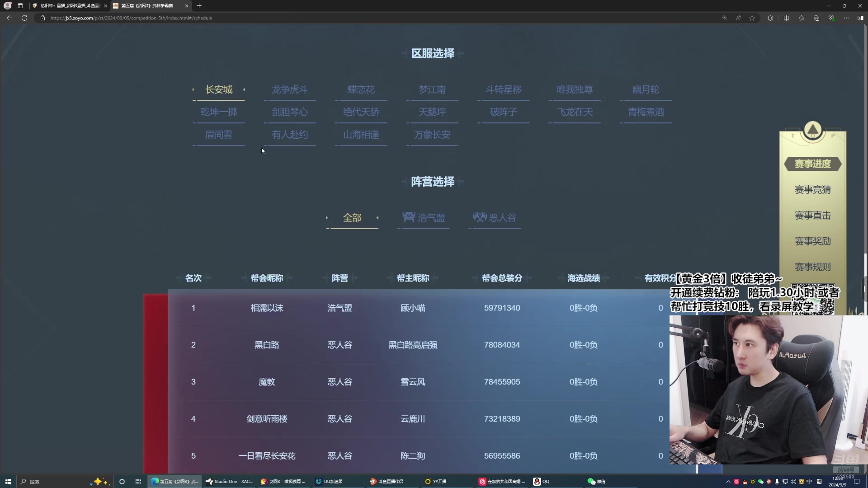
Task: View the 赛事规则 page
Action: (x=812, y=267)
